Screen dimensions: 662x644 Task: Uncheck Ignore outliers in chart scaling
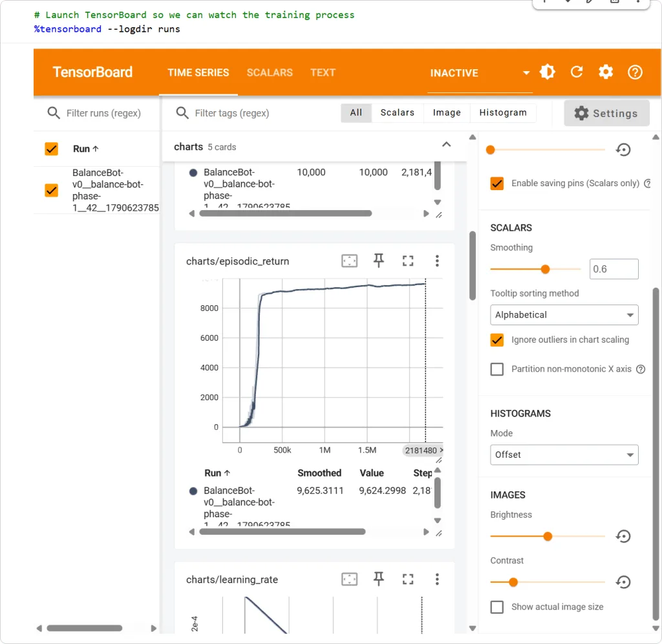tap(497, 340)
